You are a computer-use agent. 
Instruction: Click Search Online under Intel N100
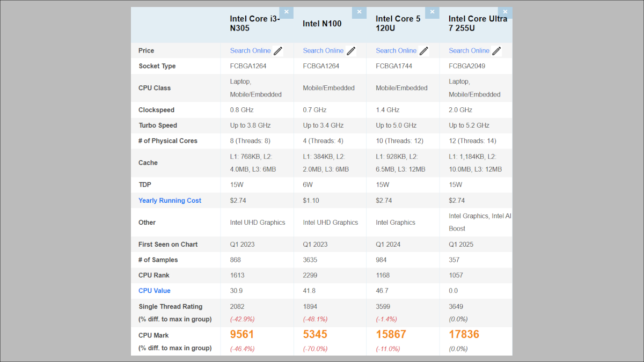tap(323, 50)
